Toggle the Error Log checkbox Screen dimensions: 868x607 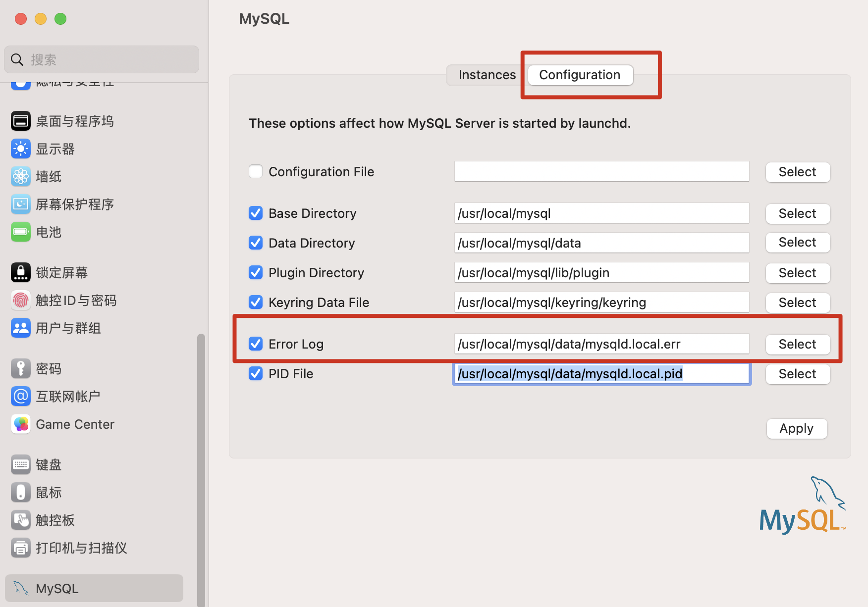[x=256, y=344]
